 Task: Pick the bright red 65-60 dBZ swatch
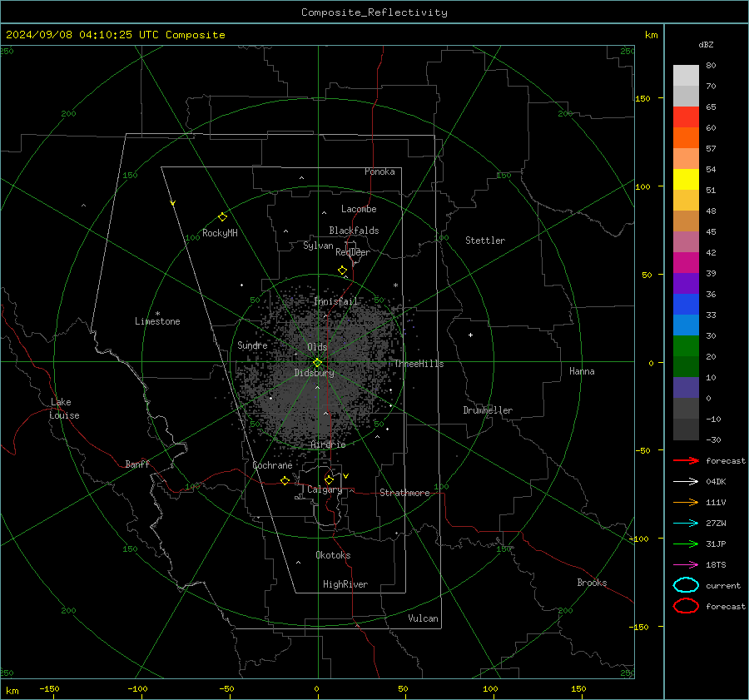click(686, 117)
